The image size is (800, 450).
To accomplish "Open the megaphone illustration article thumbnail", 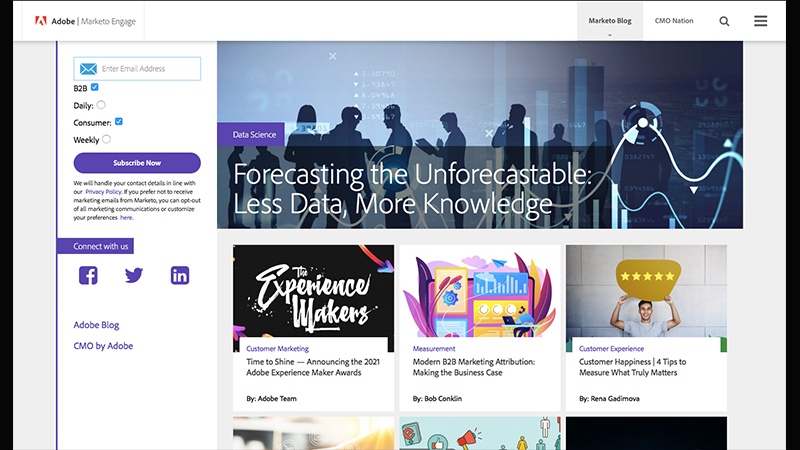I will pyautogui.click(x=480, y=433).
